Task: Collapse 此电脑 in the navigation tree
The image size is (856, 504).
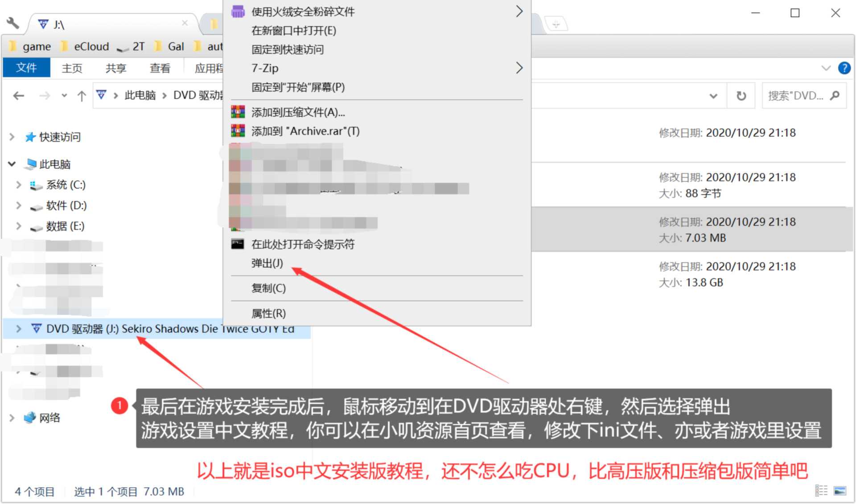Action: (12, 164)
